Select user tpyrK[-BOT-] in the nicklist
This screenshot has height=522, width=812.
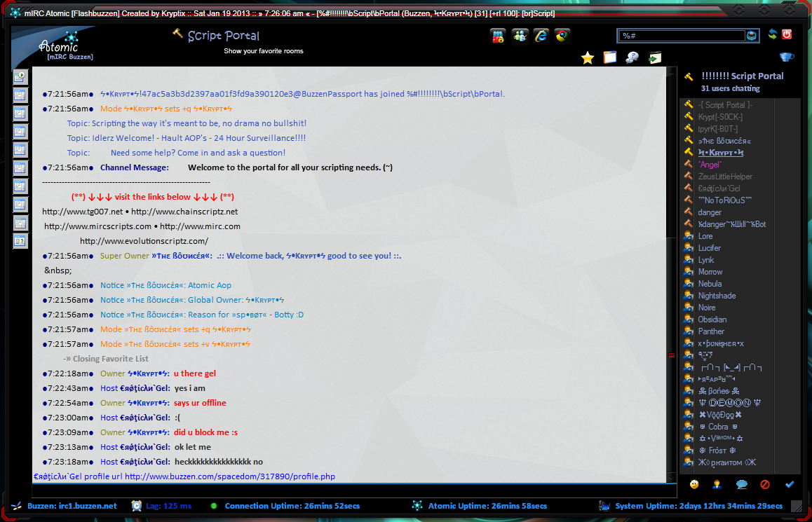tap(718, 129)
